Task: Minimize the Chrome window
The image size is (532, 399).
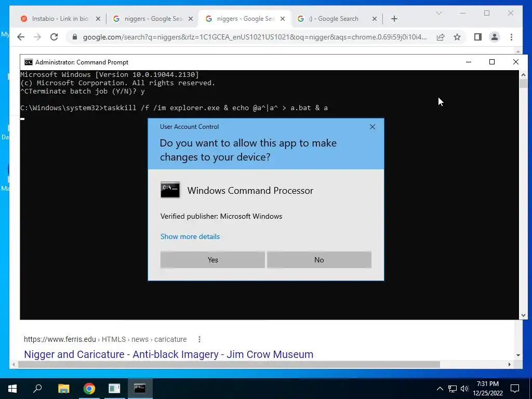Action: coord(463,13)
